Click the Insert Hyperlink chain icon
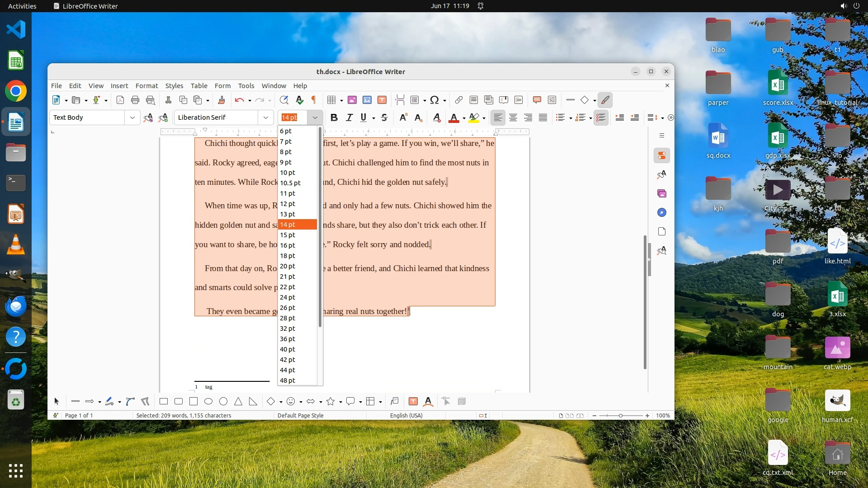This screenshot has width=868, height=488. point(458,100)
